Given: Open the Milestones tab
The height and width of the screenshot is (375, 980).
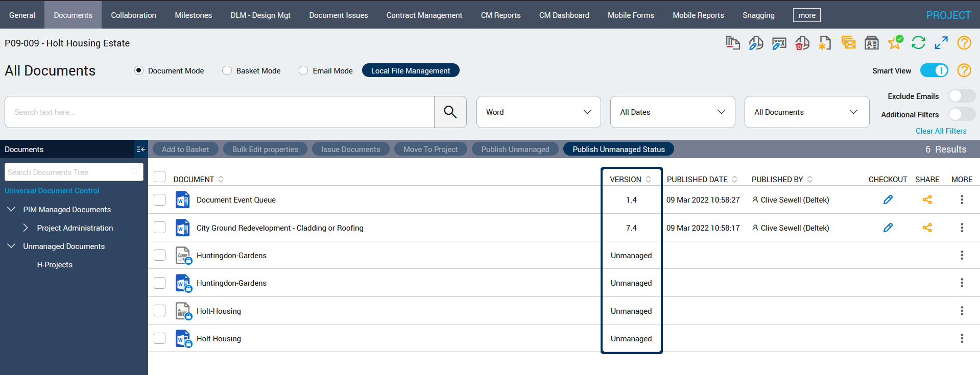Looking at the screenshot, I should point(193,15).
